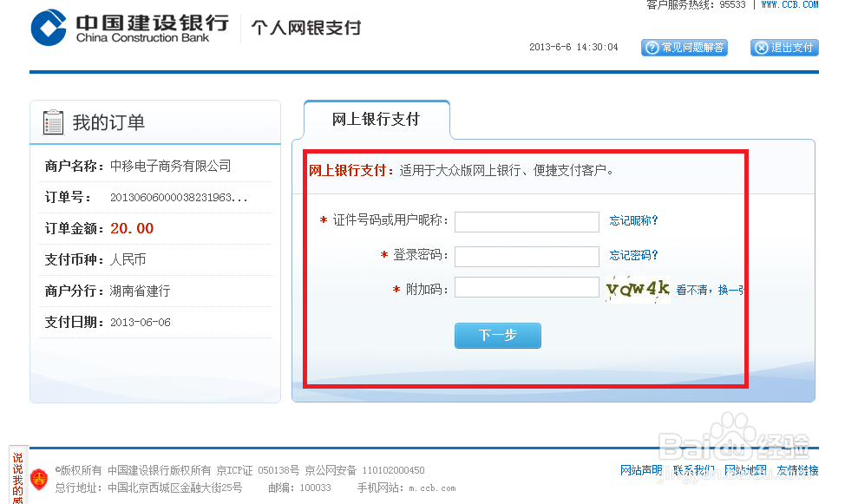Click the certificate number input field
The image size is (858, 504).
pyautogui.click(x=526, y=221)
